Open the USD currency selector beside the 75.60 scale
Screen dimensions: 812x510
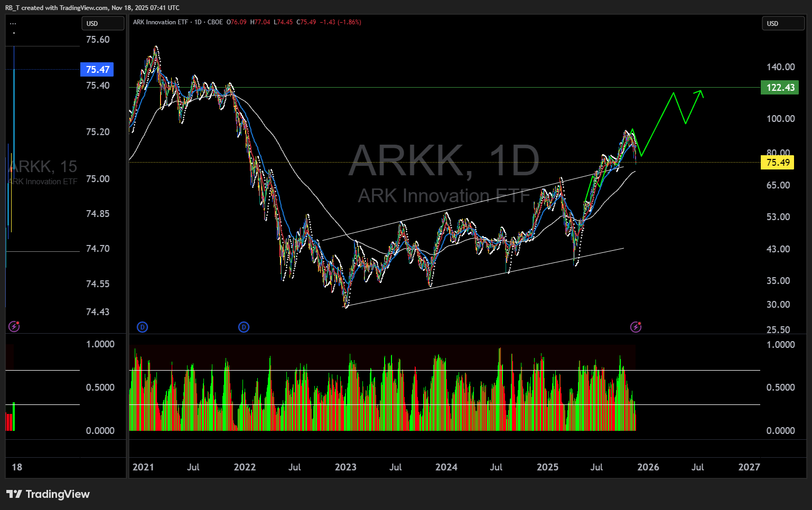pyautogui.click(x=103, y=23)
